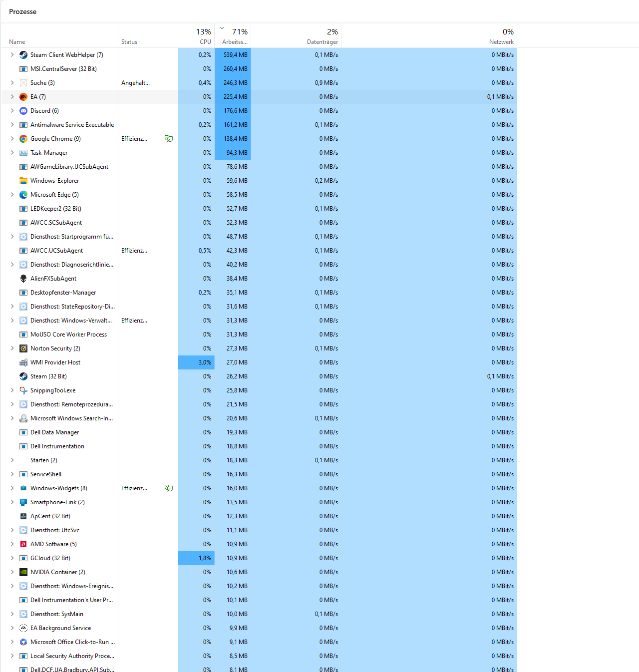
Task: Expand the Discord (6) process group
Action: [12, 111]
